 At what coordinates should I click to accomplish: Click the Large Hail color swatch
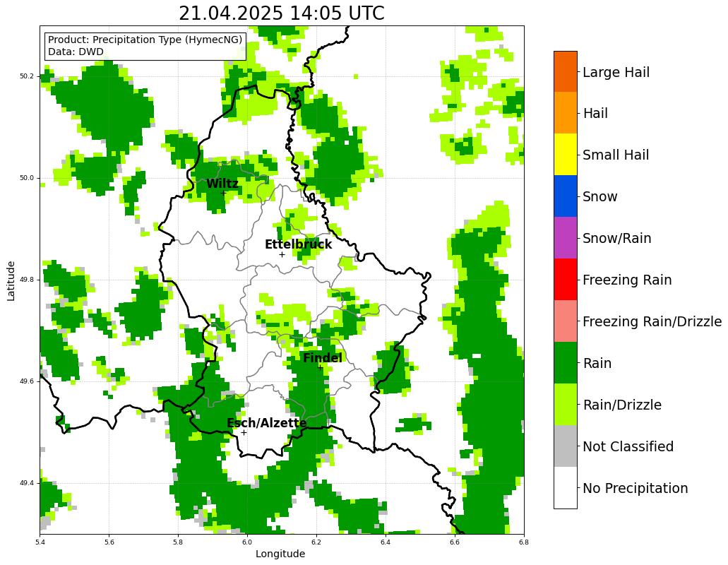565,71
